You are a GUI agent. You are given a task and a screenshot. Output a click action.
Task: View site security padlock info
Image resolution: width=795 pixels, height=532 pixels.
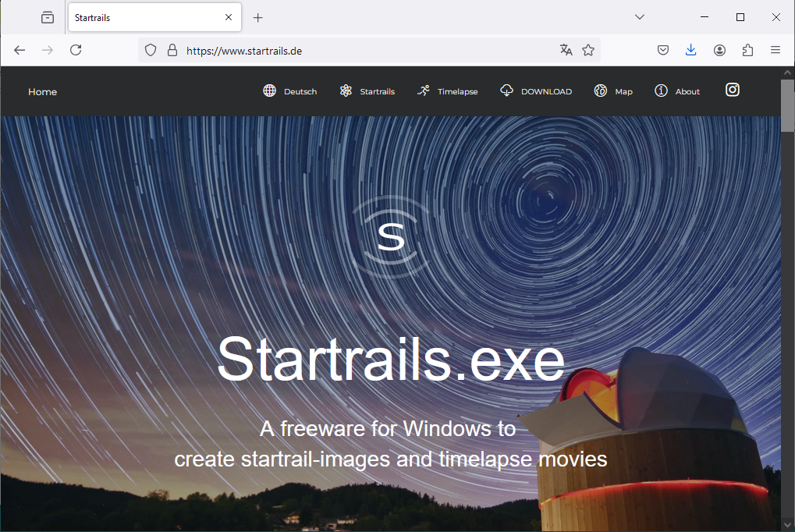[172, 50]
